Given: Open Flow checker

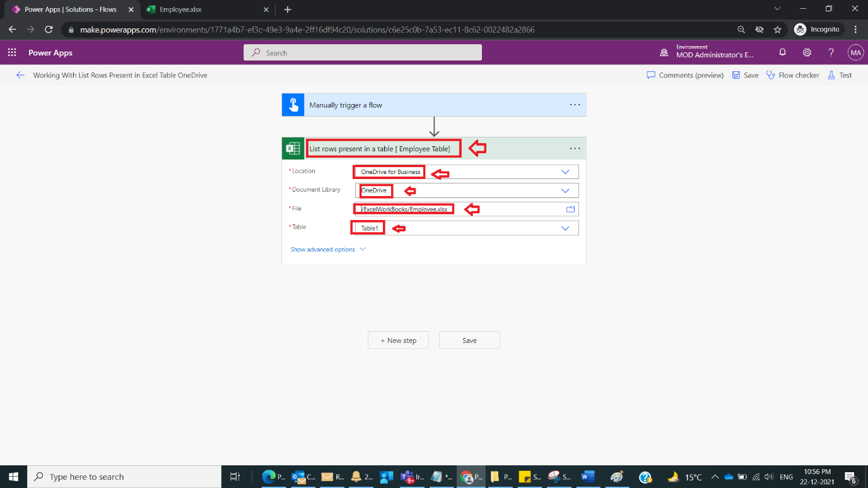Looking at the screenshot, I should coord(792,75).
